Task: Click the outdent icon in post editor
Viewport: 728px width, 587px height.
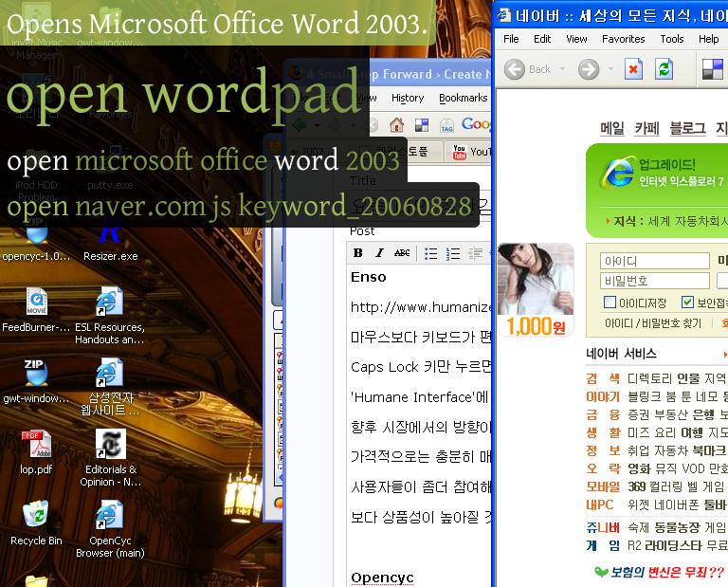Action: point(475,253)
